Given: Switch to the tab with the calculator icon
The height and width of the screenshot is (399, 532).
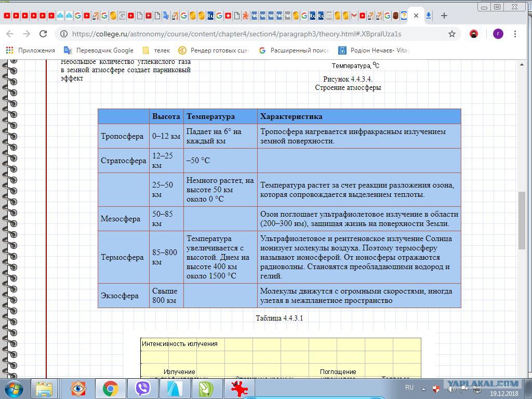Looking at the screenshot, I should (329, 16).
